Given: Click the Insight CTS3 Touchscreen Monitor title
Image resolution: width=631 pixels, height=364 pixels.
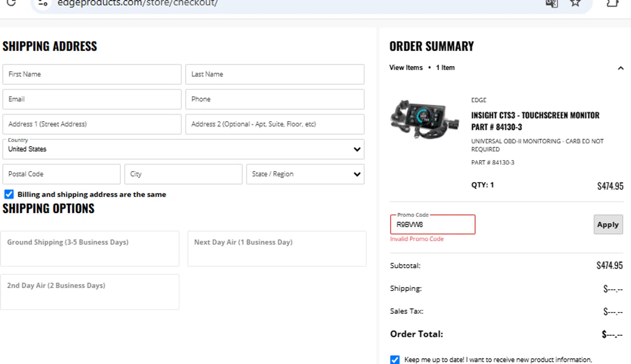Looking at the screenshot, I should (x=535, y=121).
